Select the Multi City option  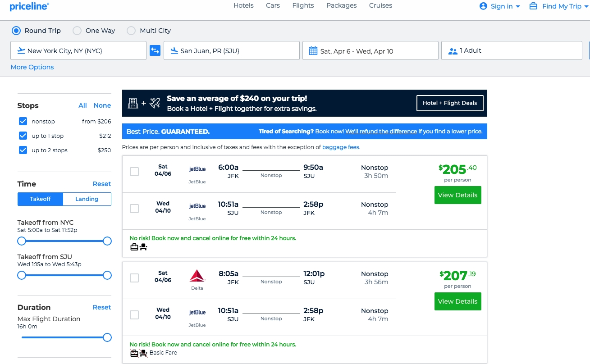[131, 31]
